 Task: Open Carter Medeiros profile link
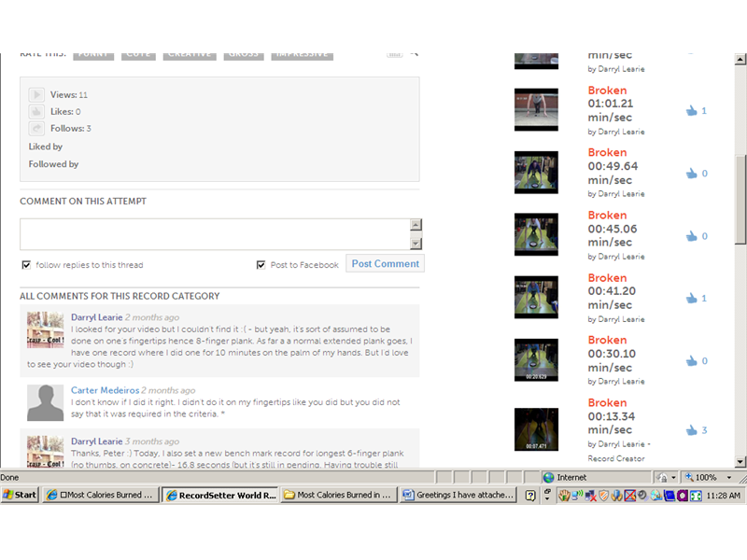click(x=105, y=390)
